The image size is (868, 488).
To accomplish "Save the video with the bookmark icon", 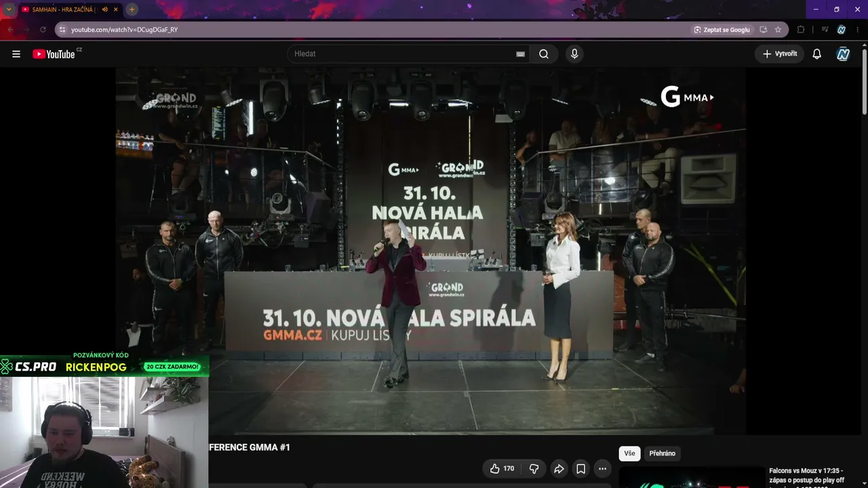I will [581, 468].
